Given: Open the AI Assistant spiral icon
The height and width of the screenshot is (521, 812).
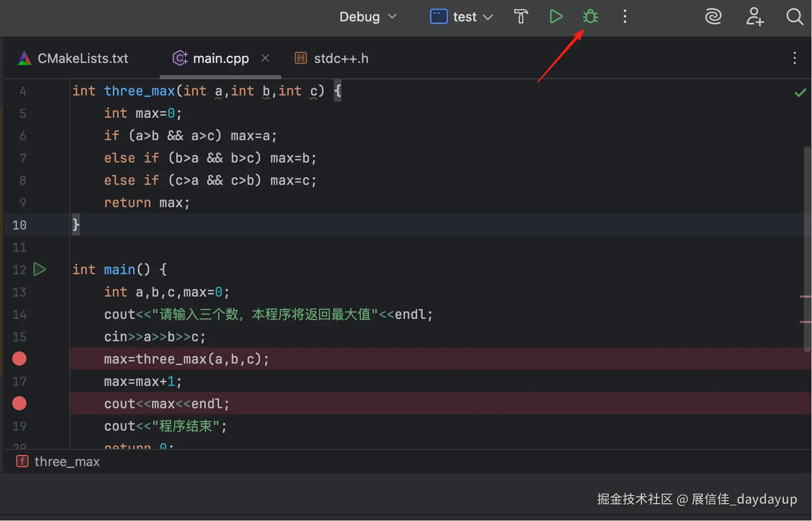Looking at the screenshot, I should [713, 17].
